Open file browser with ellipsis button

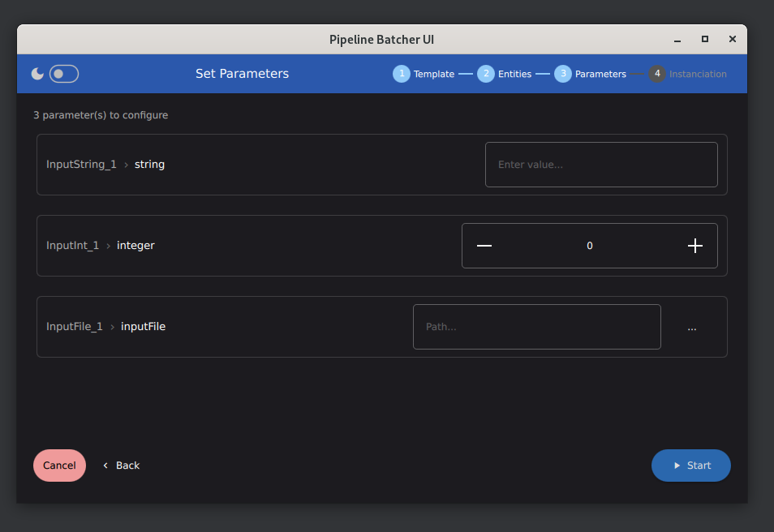(x=692, y=327)
